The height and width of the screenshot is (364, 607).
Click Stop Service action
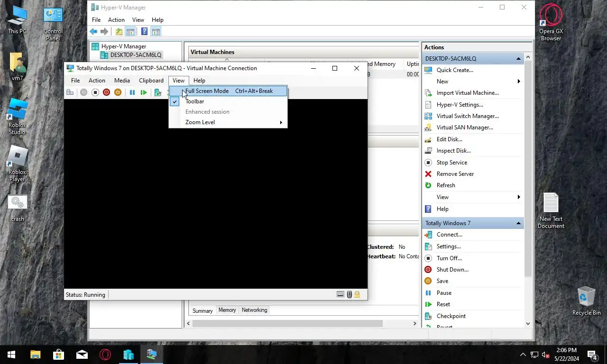451,163
